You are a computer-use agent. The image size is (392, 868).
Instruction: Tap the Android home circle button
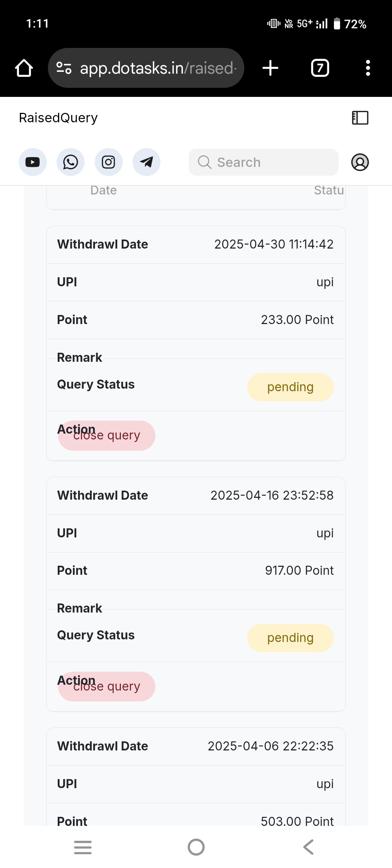(x=196, y=847)
